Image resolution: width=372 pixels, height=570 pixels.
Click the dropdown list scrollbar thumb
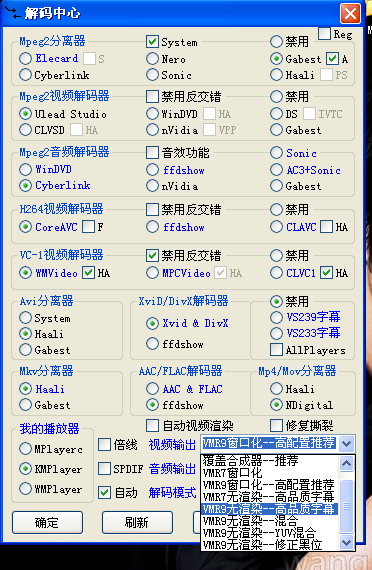(347, 506)
